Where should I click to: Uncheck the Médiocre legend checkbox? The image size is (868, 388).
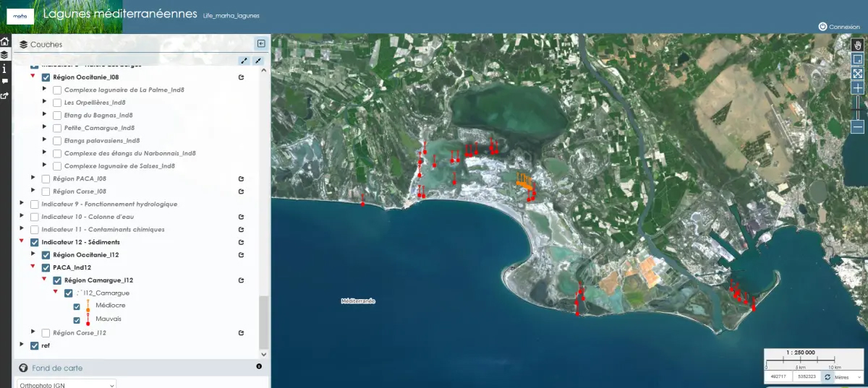(77, 306)
